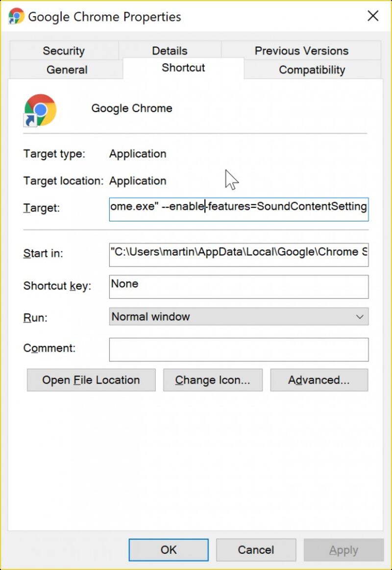
Task: Open the Advanced settings button
Action: pos(319,380)
